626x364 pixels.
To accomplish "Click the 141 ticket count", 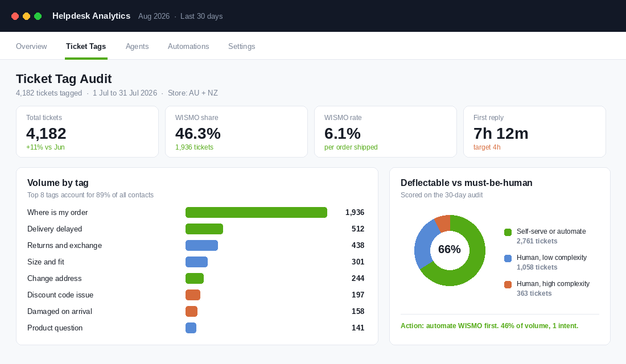I will pyautogui.click(x=358, y=328).
